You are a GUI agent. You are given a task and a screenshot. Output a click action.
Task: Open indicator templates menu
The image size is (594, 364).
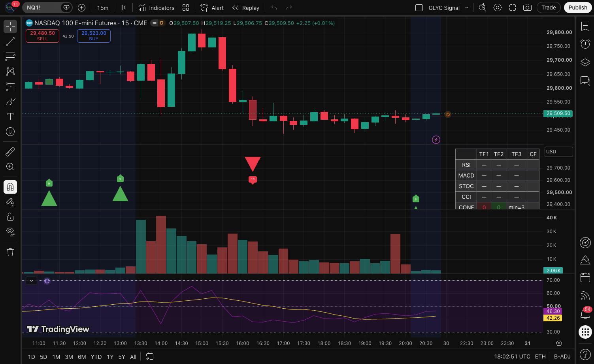coord(186,8)
